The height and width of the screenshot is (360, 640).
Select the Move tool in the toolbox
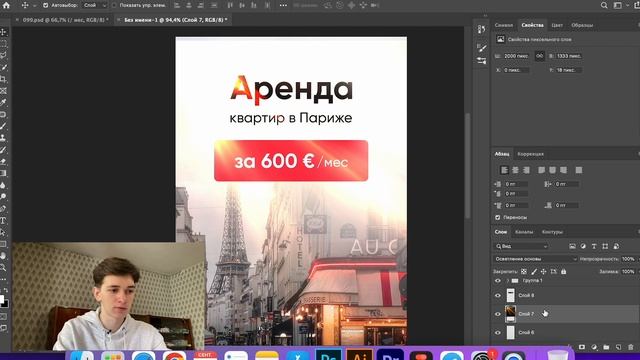[3, 32]
